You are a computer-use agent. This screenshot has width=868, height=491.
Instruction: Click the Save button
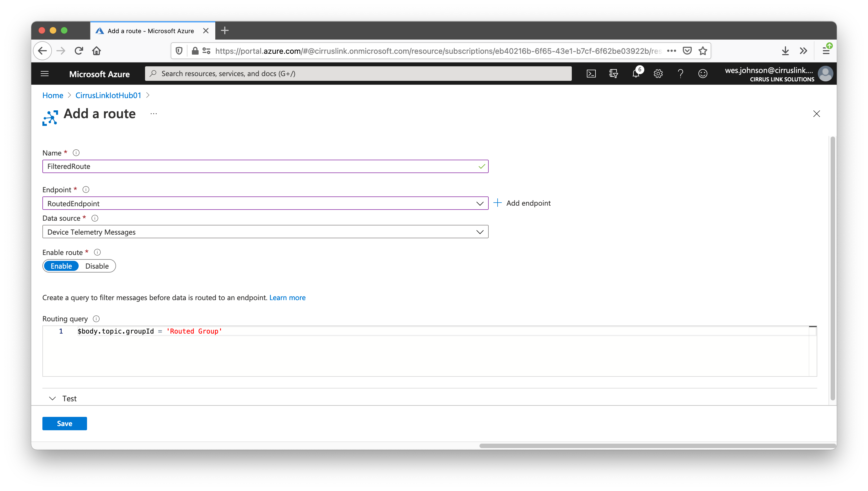coord(64,424)
